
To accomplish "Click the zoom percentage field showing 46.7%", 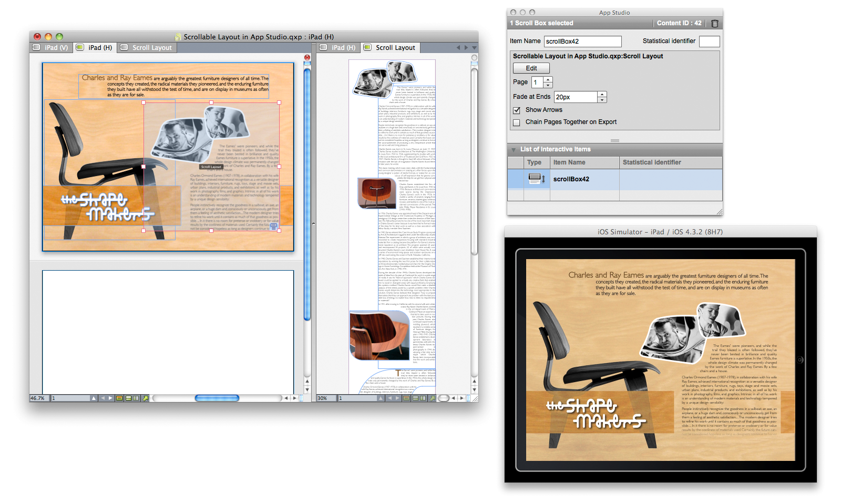I will click(38, 398).
